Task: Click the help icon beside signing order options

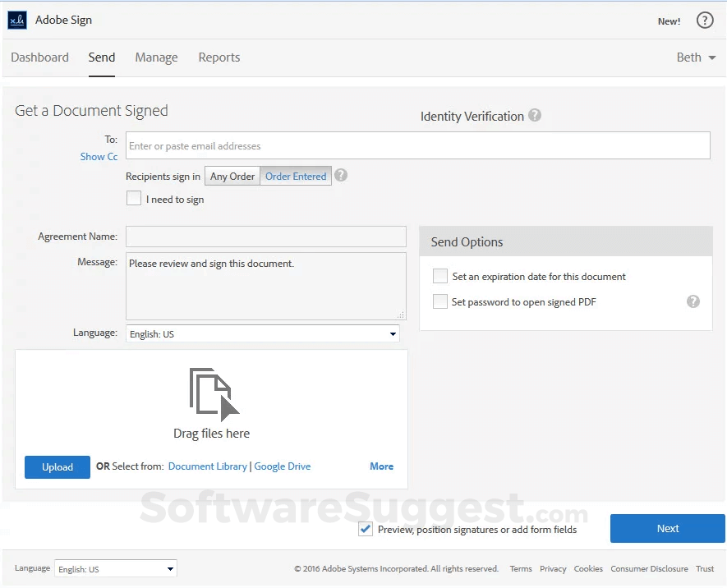Action: [x=341, y=175]
